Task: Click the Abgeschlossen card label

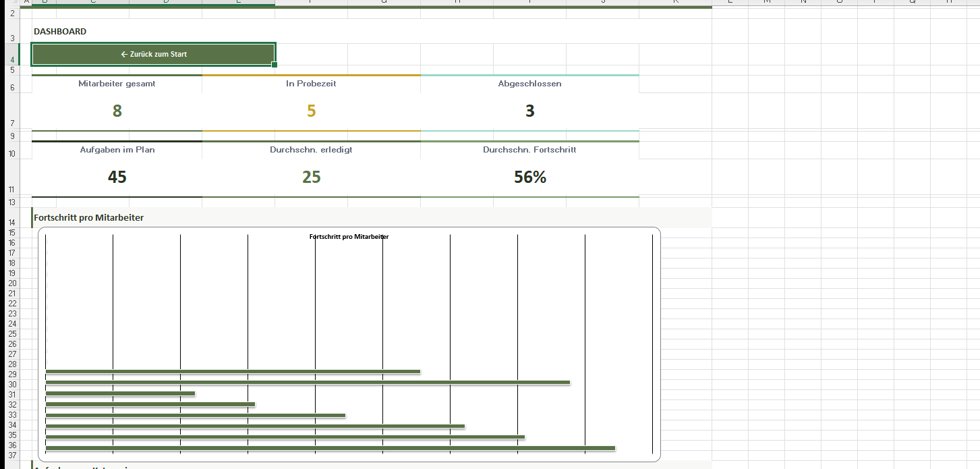Action: point(529,84)
